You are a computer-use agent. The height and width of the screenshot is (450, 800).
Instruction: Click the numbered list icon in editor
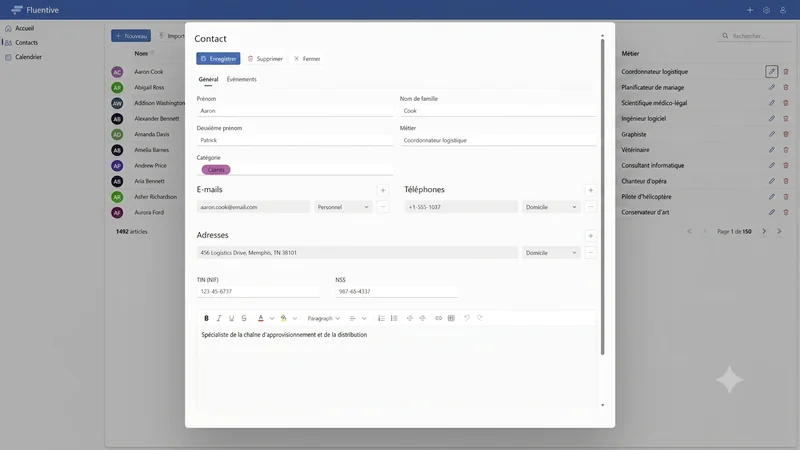click(x=381, y=318)
